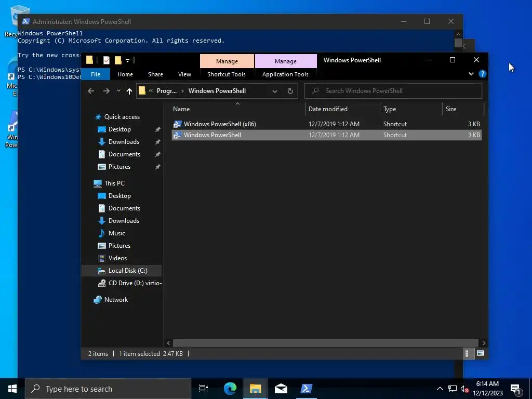The width and height of the screenshot is (532, 399).
Task: Show hidden system tray icons
Action: [440, 389]
